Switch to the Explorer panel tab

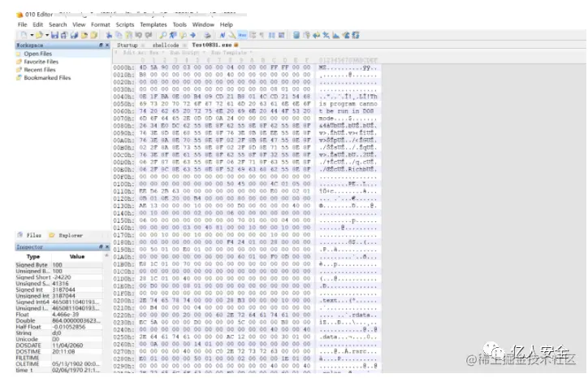click(x=66, y=236)
